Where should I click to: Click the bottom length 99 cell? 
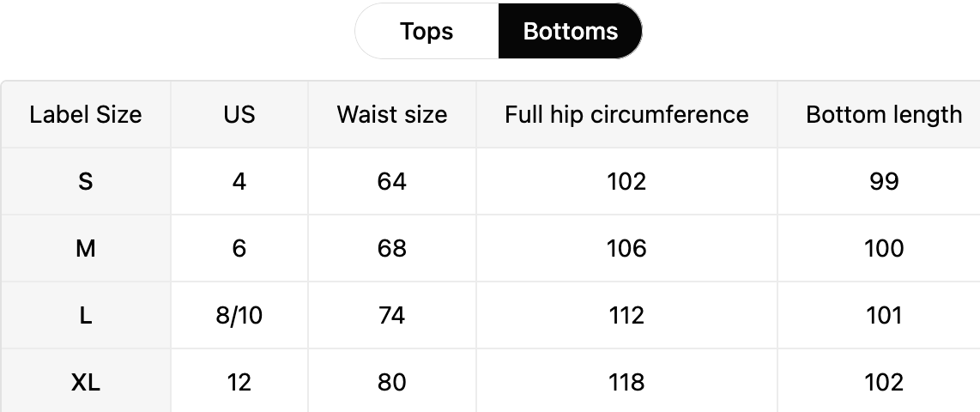click(x=883, y=182)
